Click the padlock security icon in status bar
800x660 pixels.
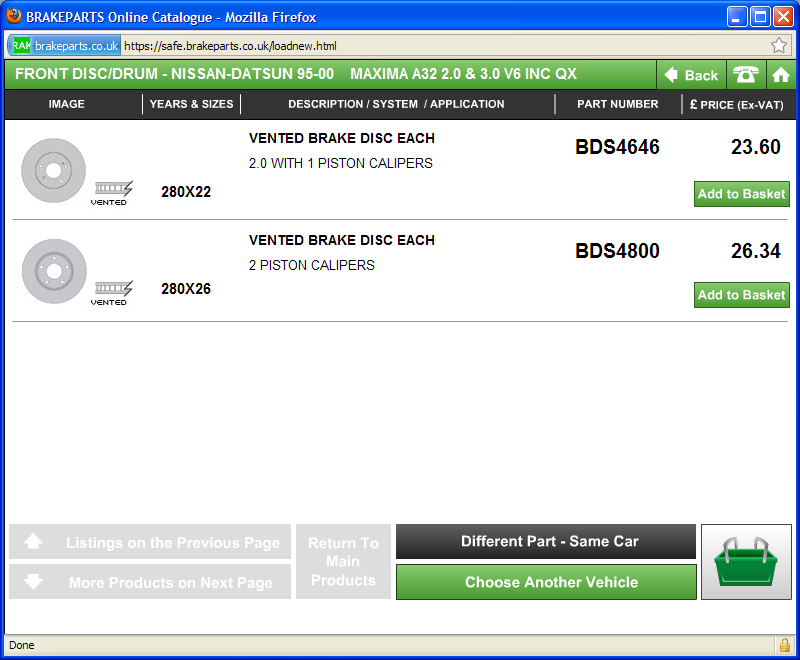(x=784, y=645)
